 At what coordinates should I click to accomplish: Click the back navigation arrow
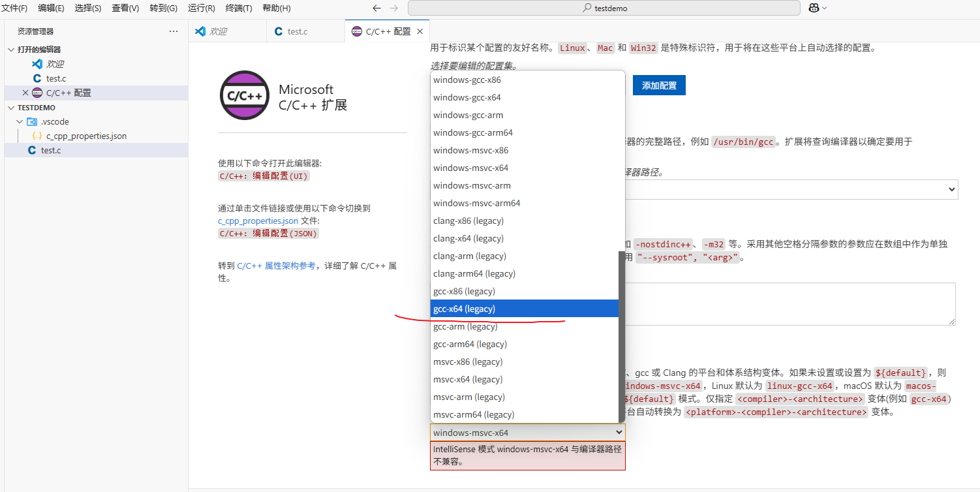pos(376,8)
